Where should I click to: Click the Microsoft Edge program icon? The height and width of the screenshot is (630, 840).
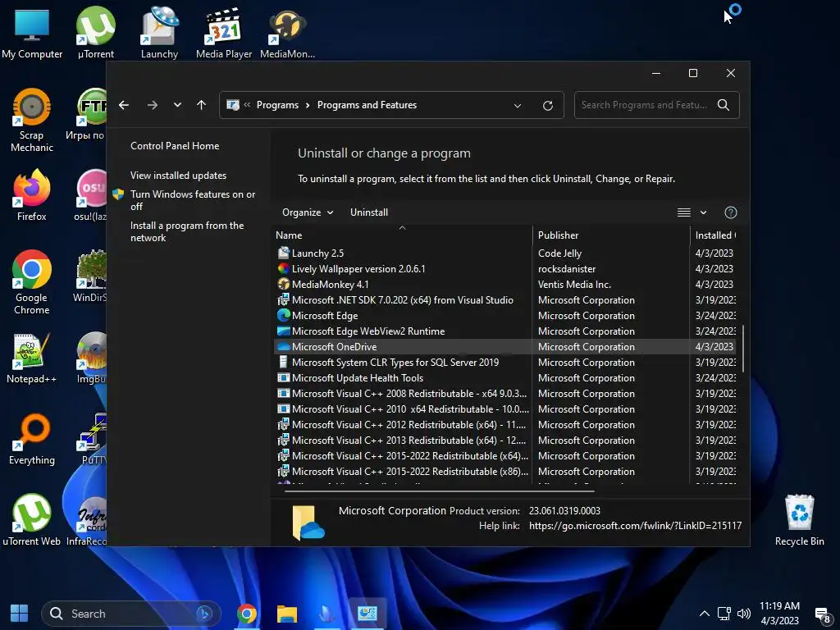[283, 316]
